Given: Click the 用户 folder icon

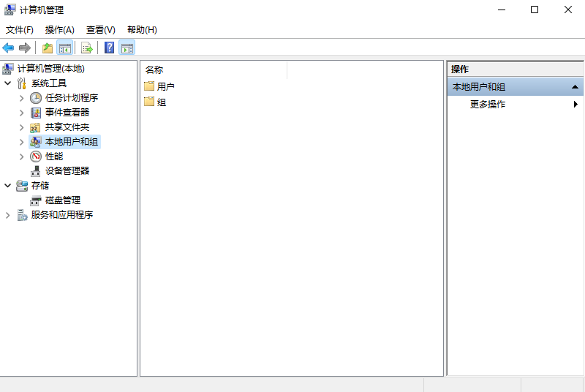Looking at the screenshot, I should tap(149, 86).
